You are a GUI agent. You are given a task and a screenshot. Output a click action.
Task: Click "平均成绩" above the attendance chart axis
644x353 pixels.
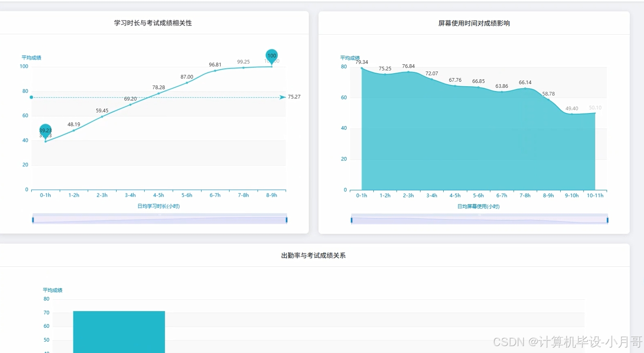[53, 290]
